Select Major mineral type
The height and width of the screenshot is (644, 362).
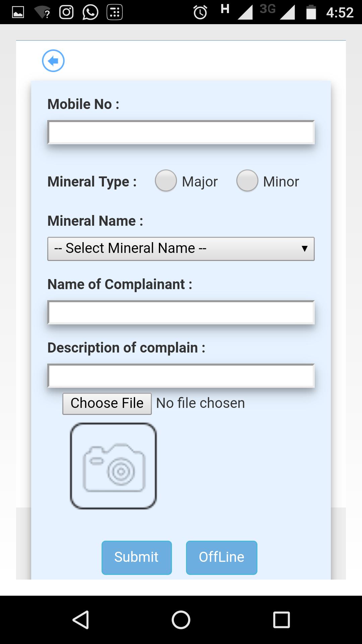click(166, 181)
